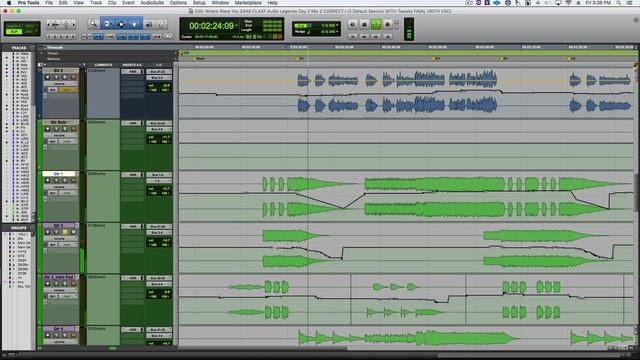640x360 pixels.
Task: Click the COMMENTS column header
Action: (103, 65)
